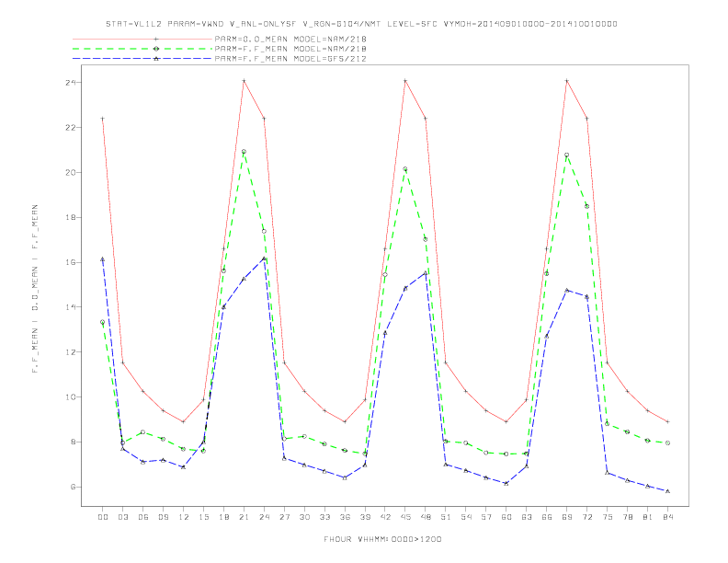Click x-axis tick label 84

(667, 517)
